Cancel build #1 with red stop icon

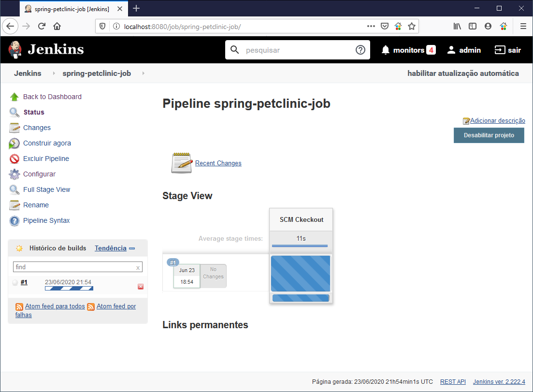[x=141, y=287]
